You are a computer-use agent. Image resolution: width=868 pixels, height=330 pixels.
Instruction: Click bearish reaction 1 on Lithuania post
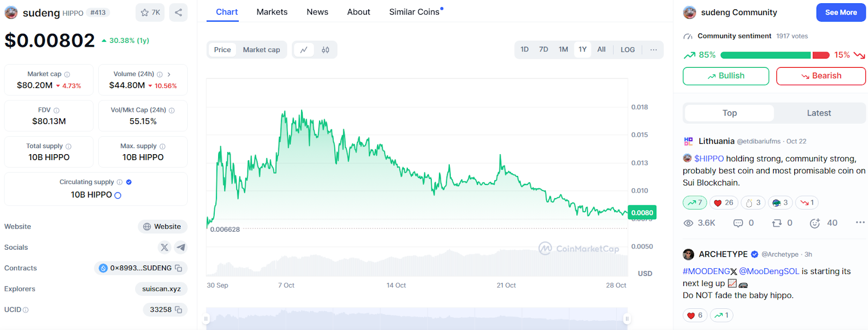pyautogui.click(x=807, y=202)
